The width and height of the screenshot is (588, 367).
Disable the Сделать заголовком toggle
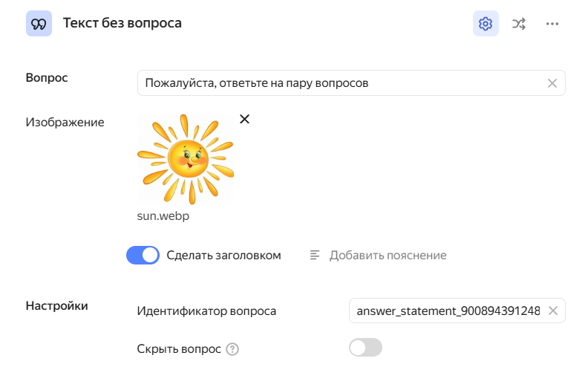click(x=143, y=256)
